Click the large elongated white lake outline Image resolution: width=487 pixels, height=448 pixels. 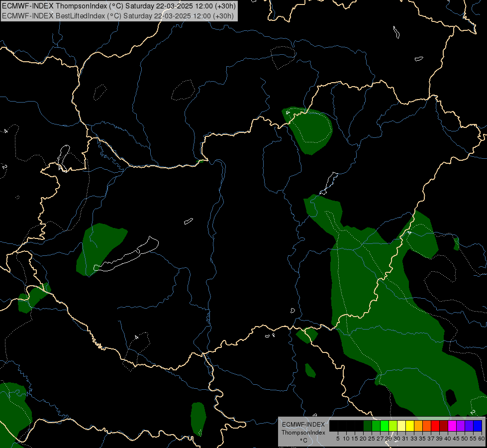pos(126,255)
